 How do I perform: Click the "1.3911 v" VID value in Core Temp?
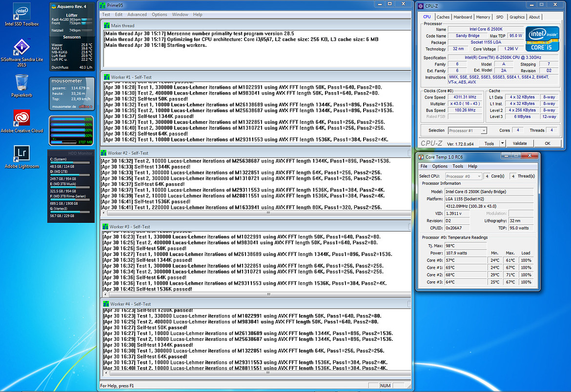[x=457, y=214]
